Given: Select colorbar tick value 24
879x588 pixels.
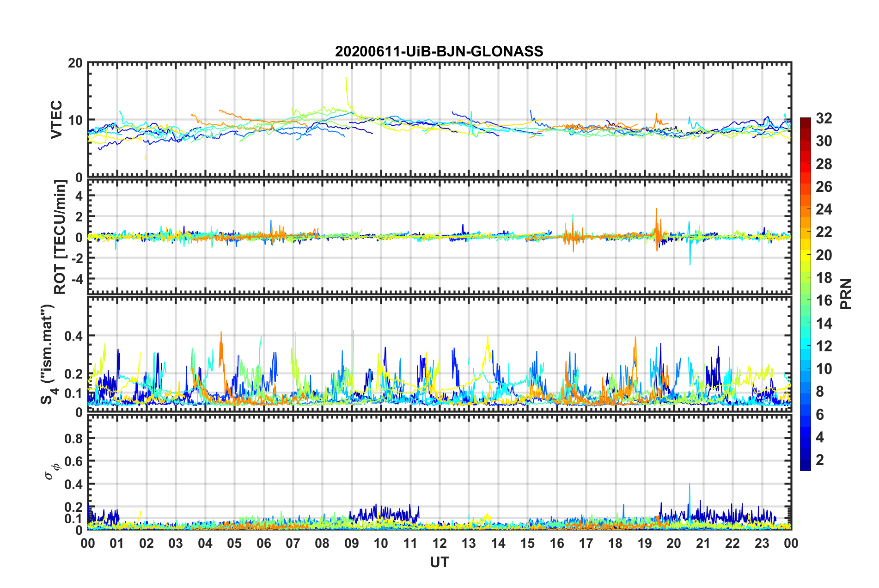Looking at the screenshot, I should (x=824, y=209).
